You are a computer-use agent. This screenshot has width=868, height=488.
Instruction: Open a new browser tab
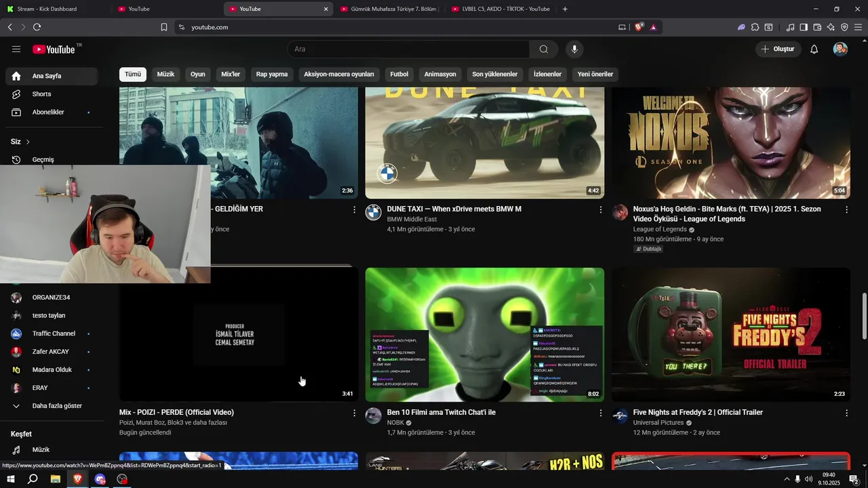pos(565,9)
